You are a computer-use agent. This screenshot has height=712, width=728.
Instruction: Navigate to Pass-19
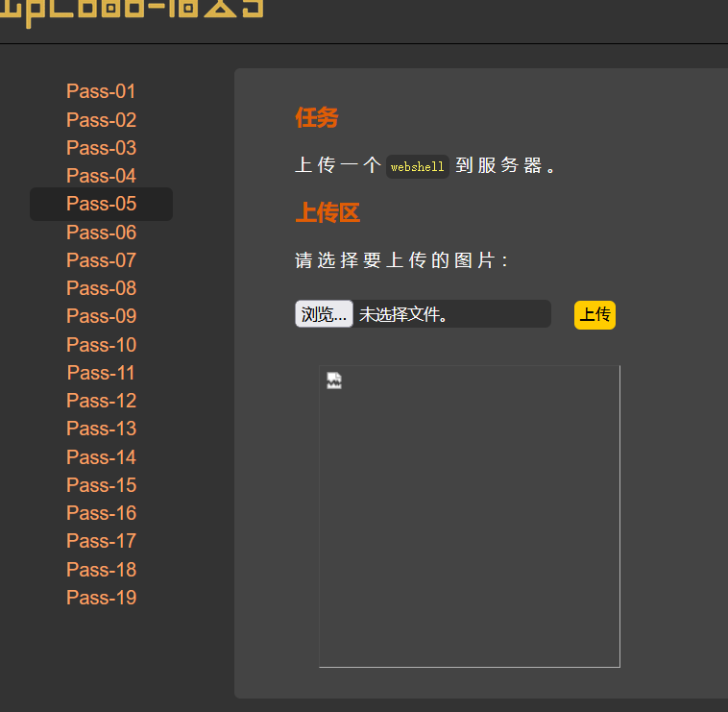pos(101,598)
